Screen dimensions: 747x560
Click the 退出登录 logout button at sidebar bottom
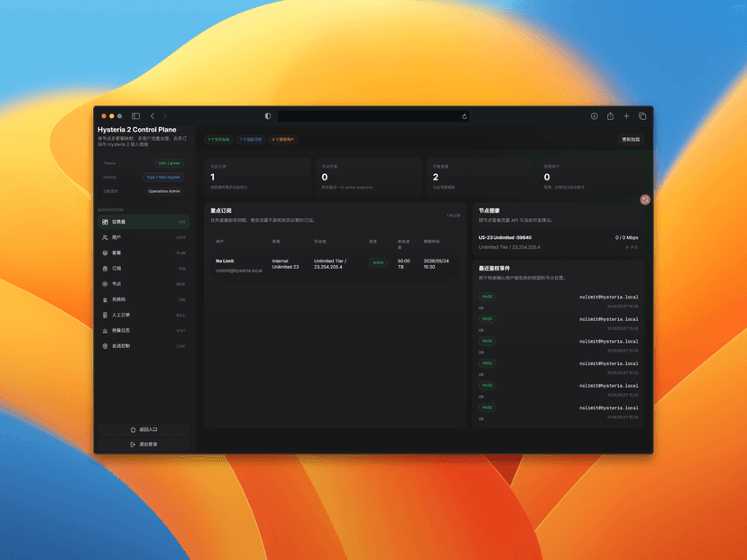(143, 445)
